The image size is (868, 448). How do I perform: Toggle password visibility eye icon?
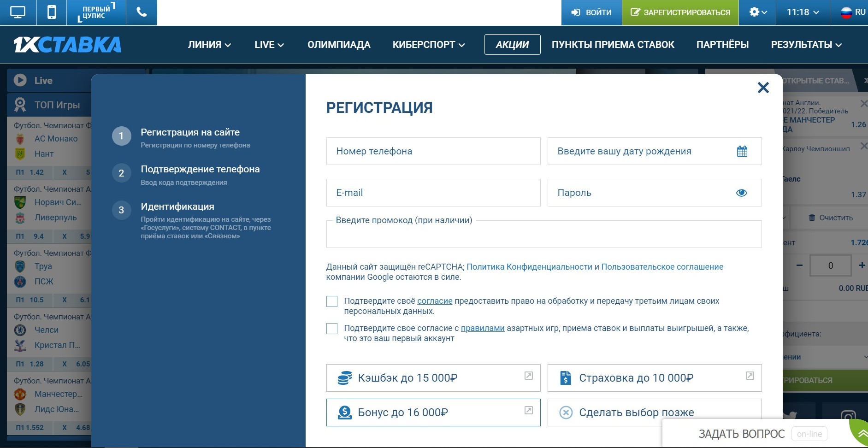pos(742,193)
